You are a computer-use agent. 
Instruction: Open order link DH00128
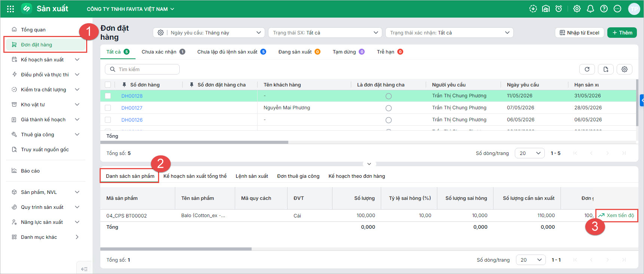click(132, 96)
